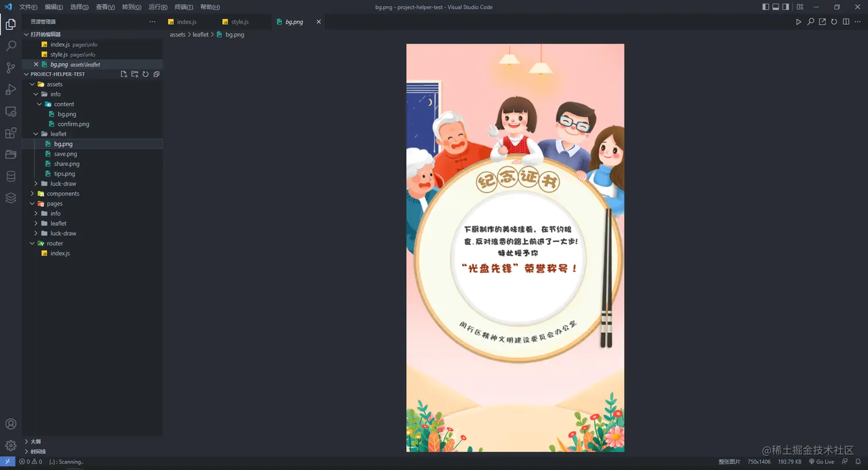Open the Run and Debug panel

point(10,90)
